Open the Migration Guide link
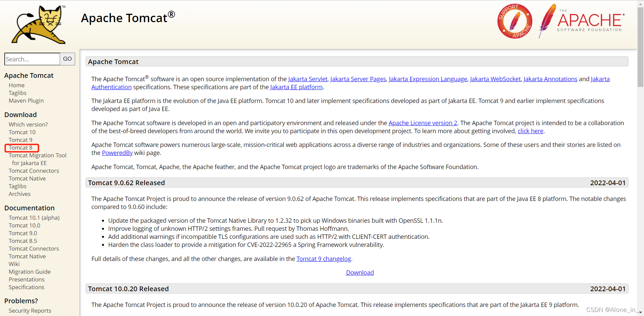The height and width of the screenshot is (316, 644). pos(30,272)
